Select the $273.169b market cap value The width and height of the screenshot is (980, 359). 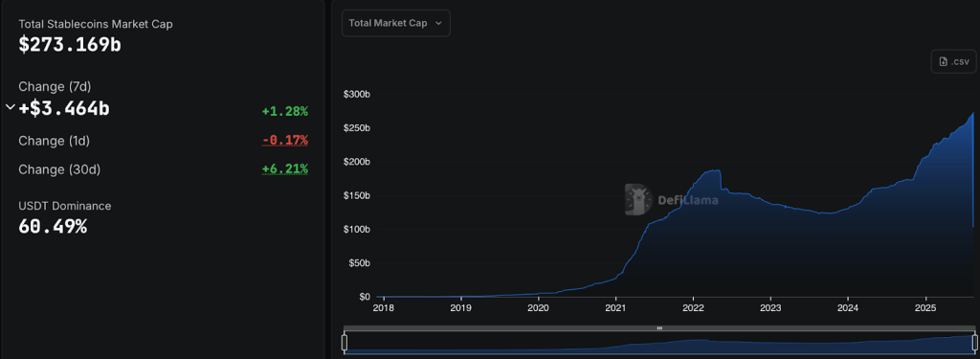click(x=69, y=45)
